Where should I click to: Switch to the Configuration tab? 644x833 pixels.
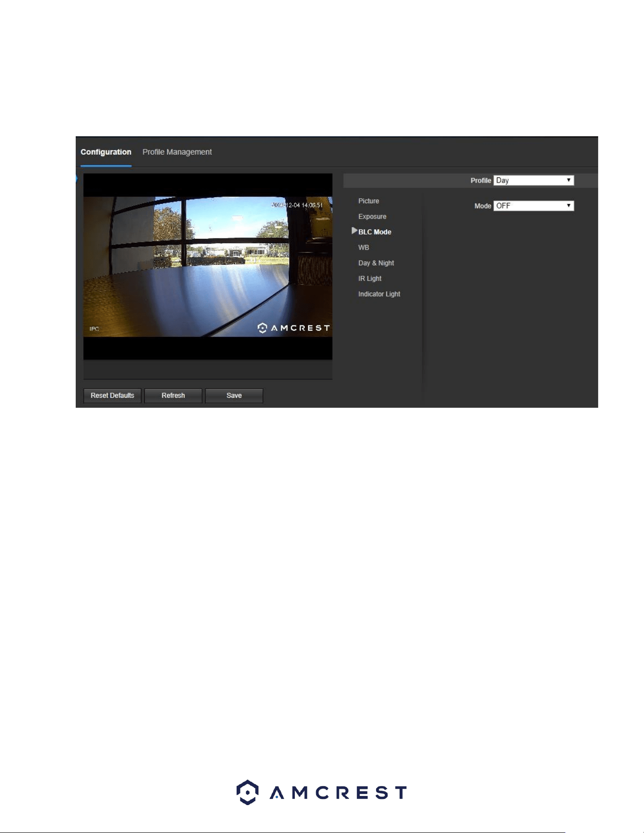click(x=106, y=152)
